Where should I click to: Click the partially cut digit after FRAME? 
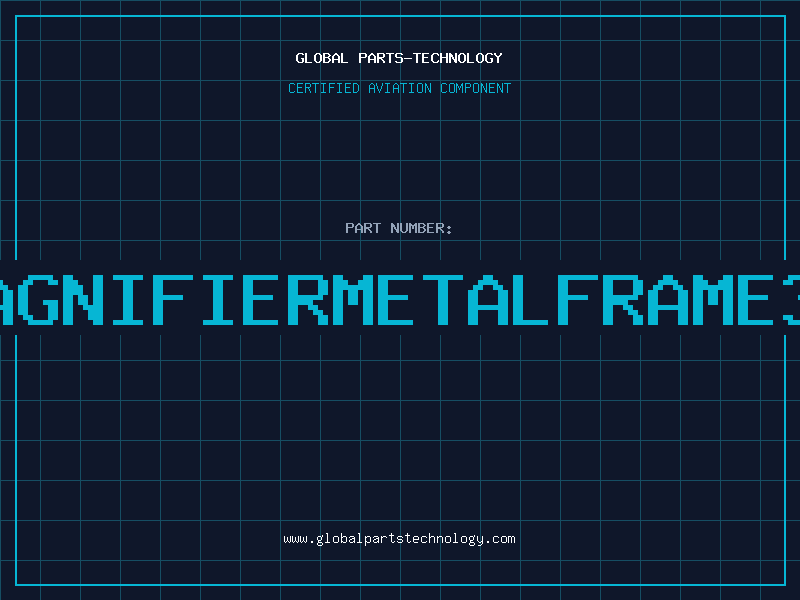[x=791, y=300]
